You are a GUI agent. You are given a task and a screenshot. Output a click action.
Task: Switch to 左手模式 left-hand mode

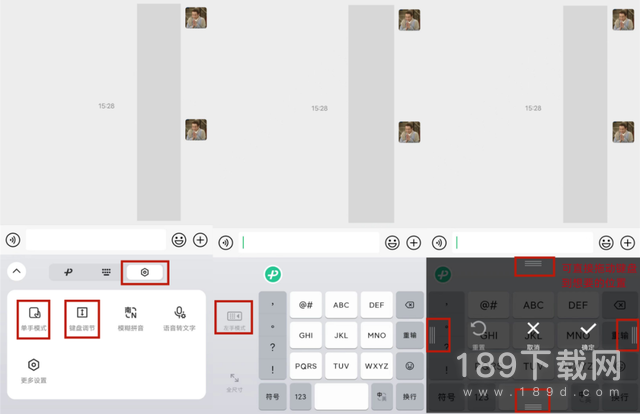pos(234,319)
